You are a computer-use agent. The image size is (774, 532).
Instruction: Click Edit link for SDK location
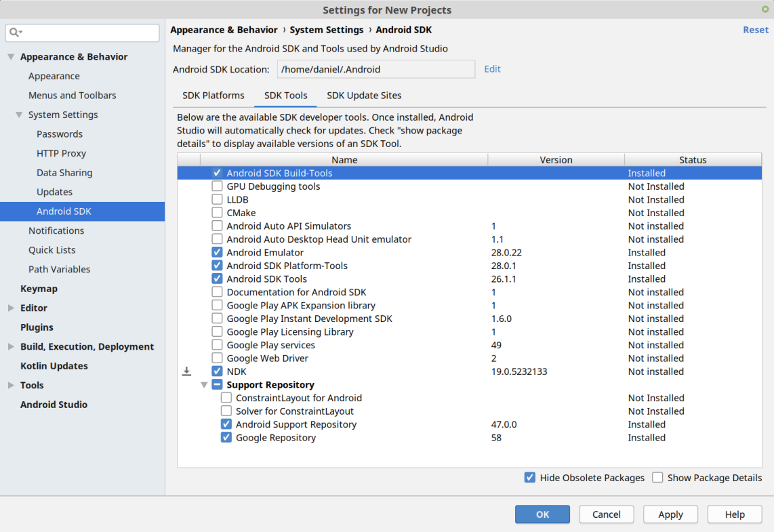pyautogui.click(x=492, y=68)
